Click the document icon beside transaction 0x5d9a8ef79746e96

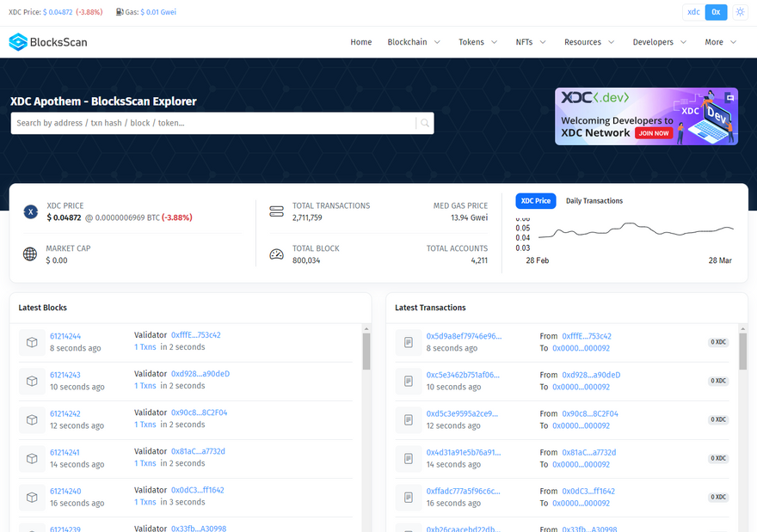pos(409,342)
